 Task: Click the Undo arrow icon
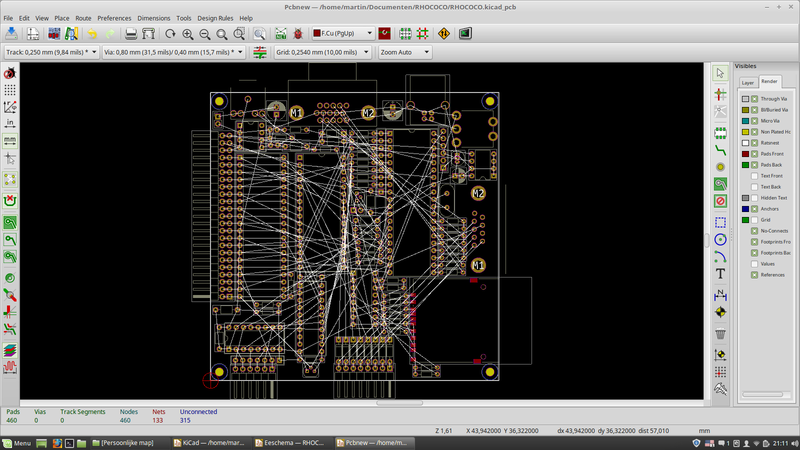[x=92, y=34]
